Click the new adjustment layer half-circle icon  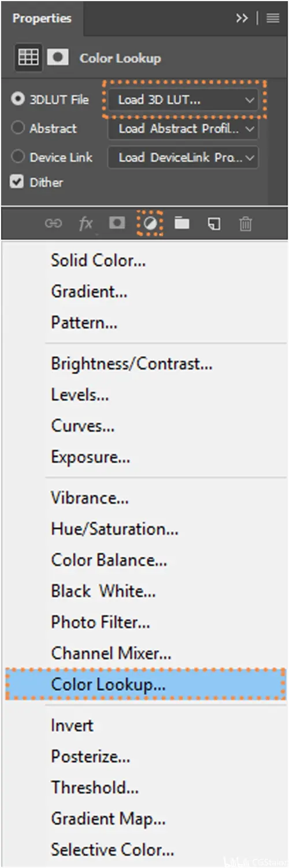click(x=150, y=223)
